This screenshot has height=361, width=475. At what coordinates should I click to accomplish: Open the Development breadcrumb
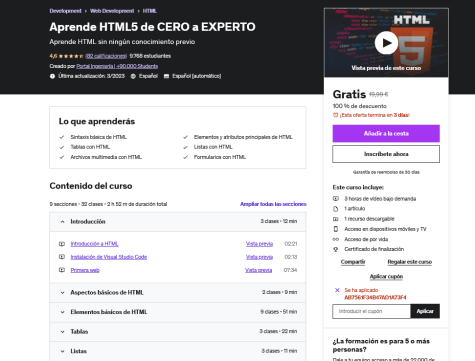65,11
